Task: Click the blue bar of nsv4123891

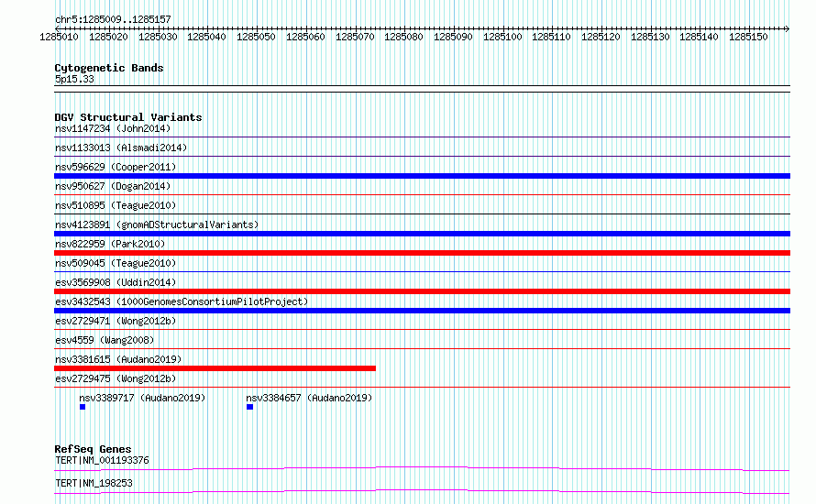Action: (x=422, y=234)
